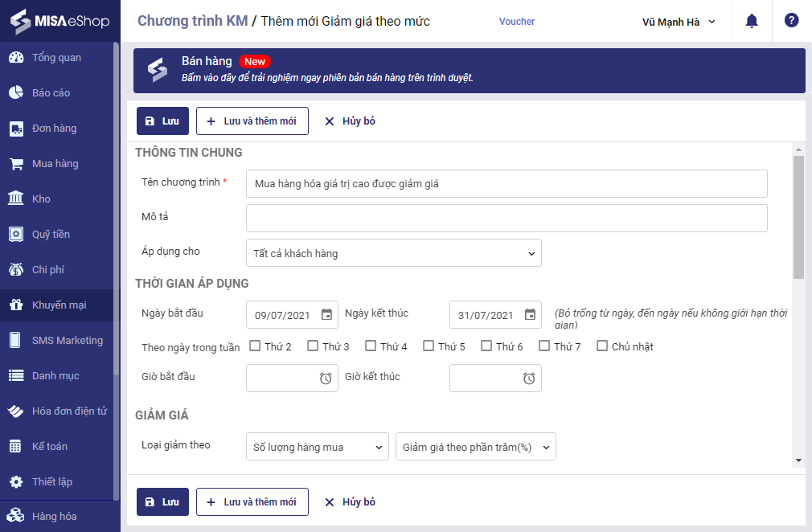Image resolution: width=812 pixels, height=532 pixels.
Task: Open the help question mark icon
Action: (791, 20)
